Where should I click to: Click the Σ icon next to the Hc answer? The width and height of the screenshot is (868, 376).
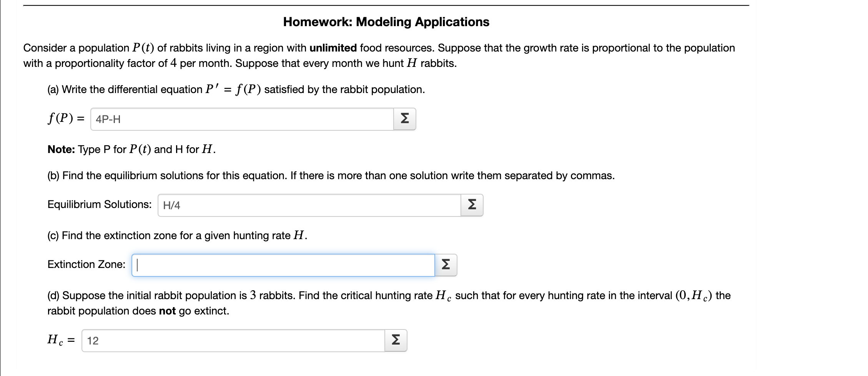pos(396,339)
